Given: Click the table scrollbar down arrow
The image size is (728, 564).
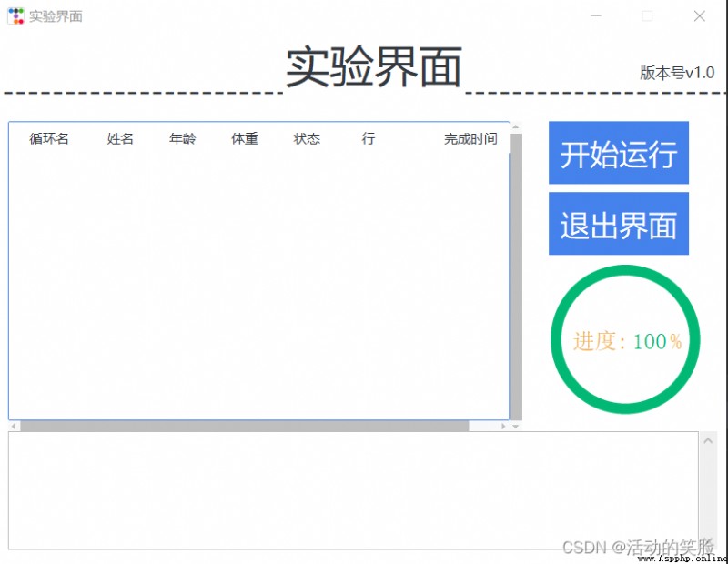Looking at the screenshot, I should (516, 426).
